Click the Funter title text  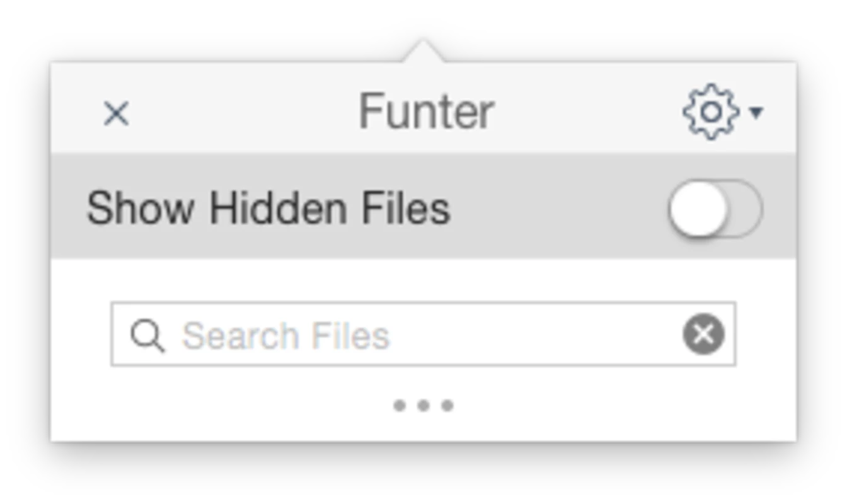(x=426, y=112)
